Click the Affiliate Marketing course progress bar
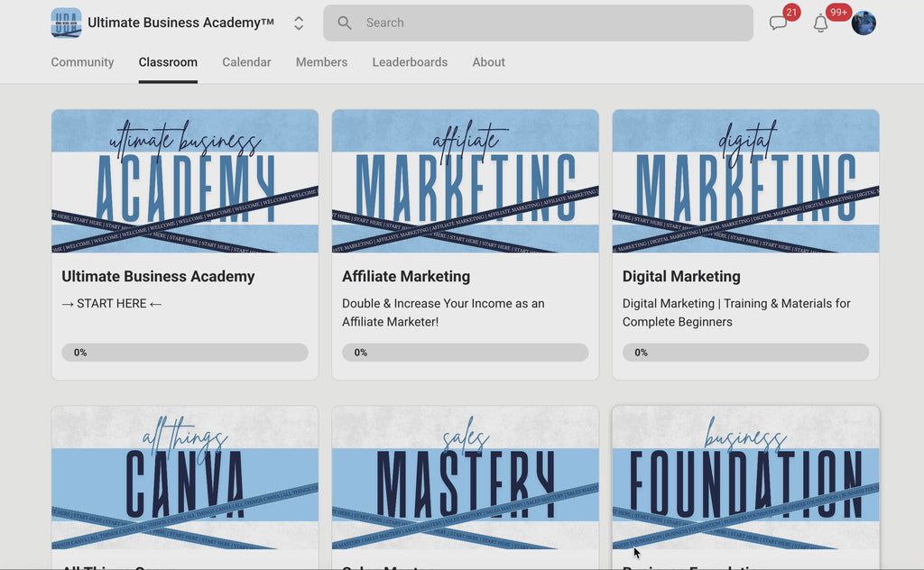The image size is (924, 570). (x=466, y=353)
